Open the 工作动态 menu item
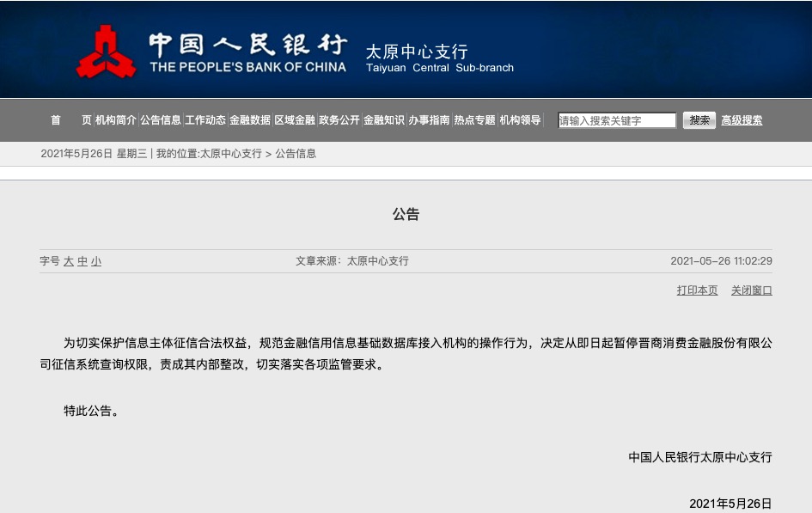 pyautogui.click(x=205, y=120)
